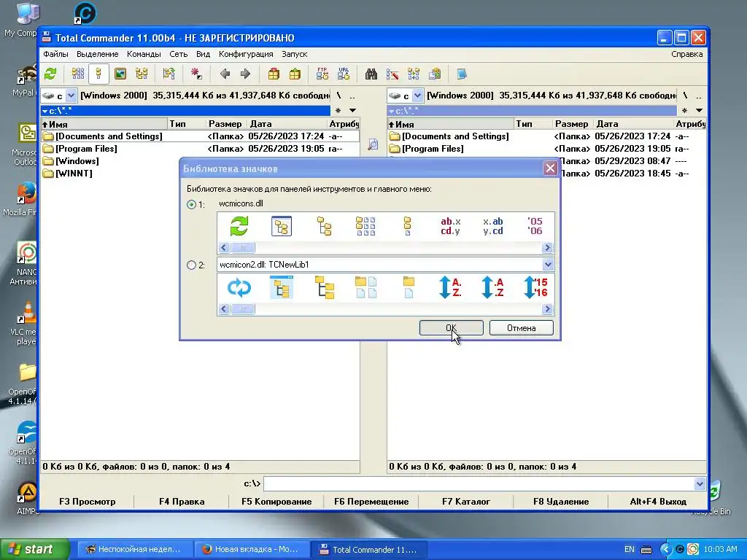Click F8 Удаление button
This screenshot has width=747, height=560.
(x=561, y=502)
